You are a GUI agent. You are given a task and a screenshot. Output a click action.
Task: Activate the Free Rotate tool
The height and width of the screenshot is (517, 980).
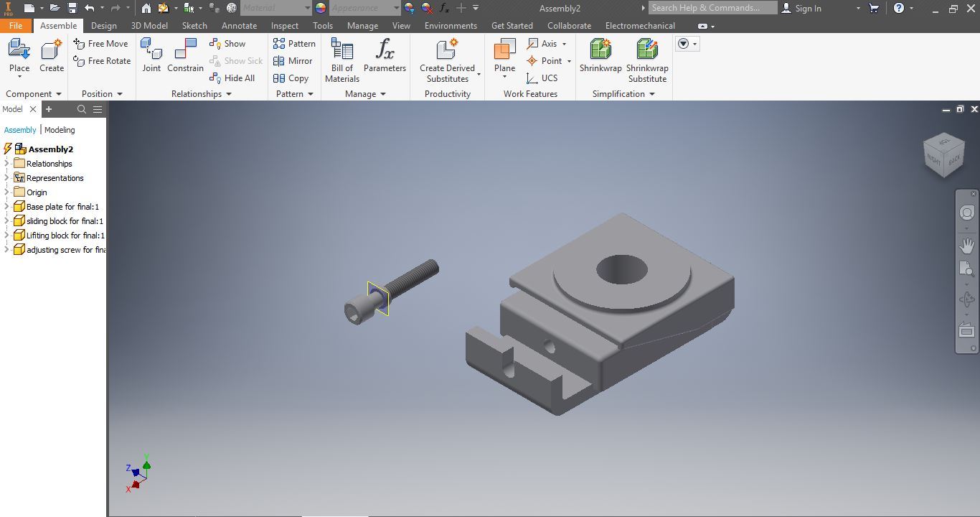102,61
